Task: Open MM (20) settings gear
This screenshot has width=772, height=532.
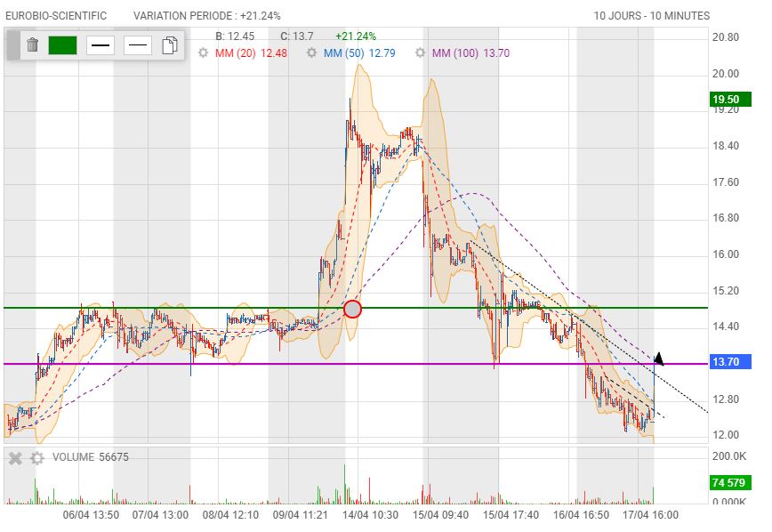Action: point(204,52)
